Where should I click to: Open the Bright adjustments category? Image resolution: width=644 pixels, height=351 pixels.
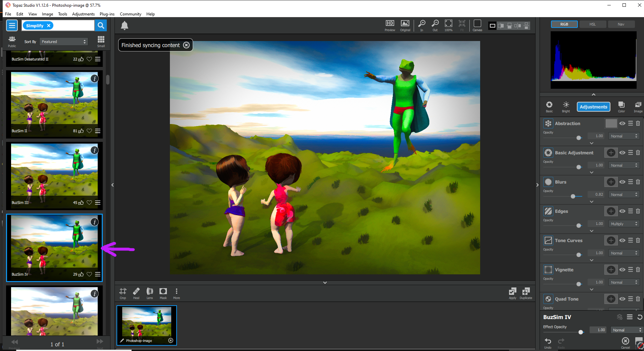coord(566,107)
